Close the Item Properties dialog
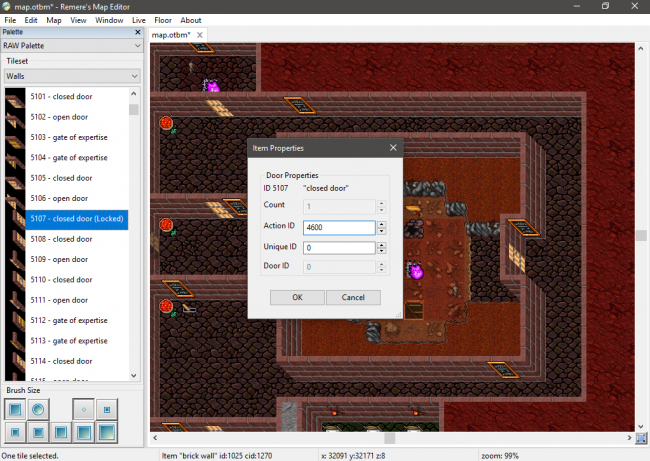This screenshot has height=461, width=650. point(393,148)
